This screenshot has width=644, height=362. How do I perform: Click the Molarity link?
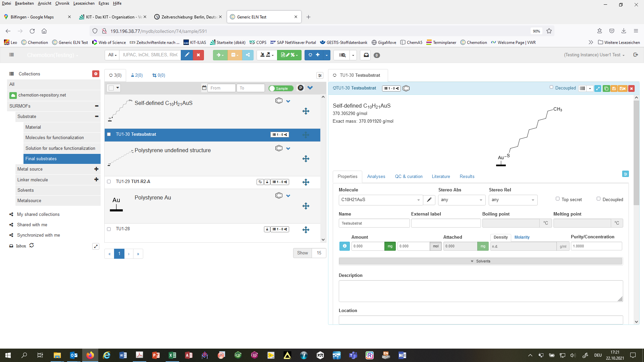[522, 237]
